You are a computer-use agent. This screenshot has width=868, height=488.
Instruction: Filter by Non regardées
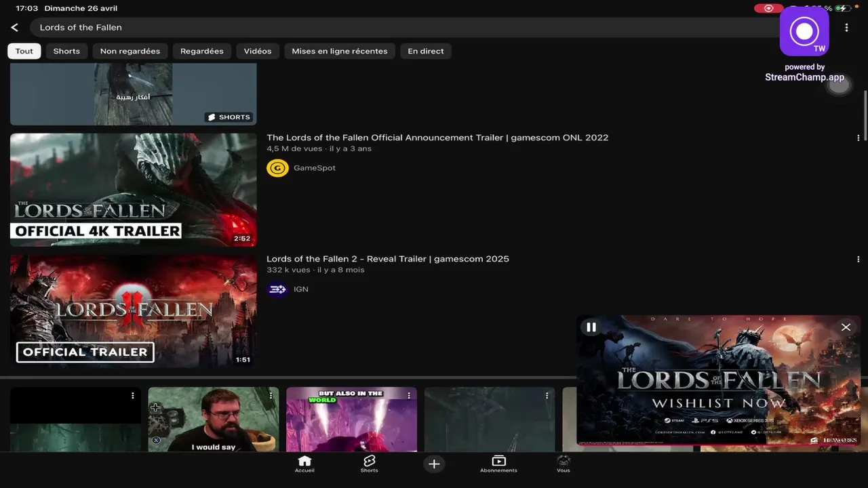pos(130,51)
